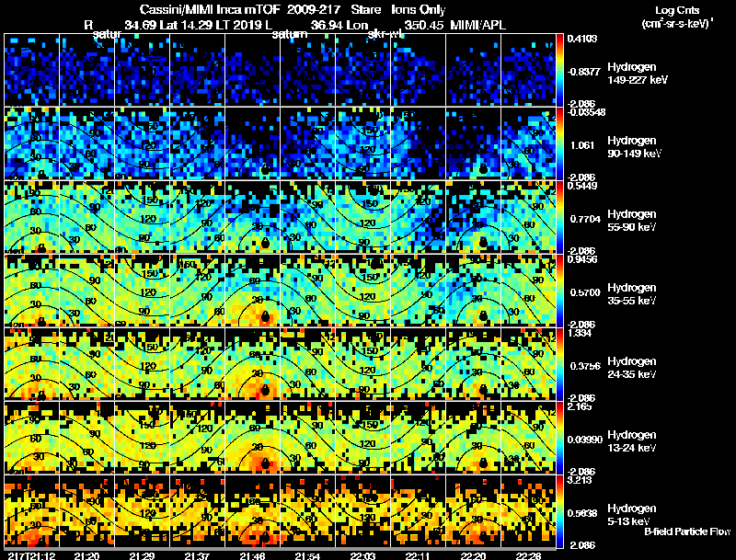Click the '2.165' color scale maximum
This screenshot has width=736, height=560.
pyautogui.click(x=580, y=406)
